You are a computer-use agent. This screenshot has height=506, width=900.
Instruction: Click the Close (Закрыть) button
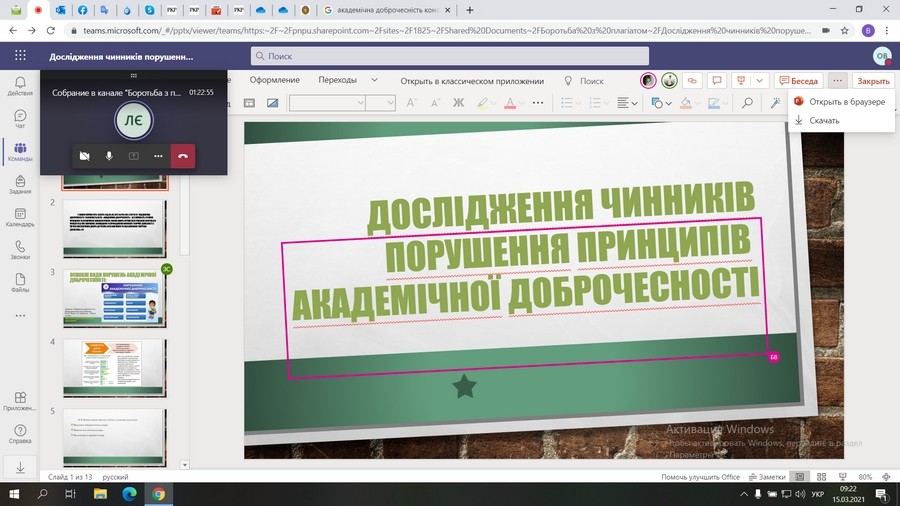pos(873,81)
